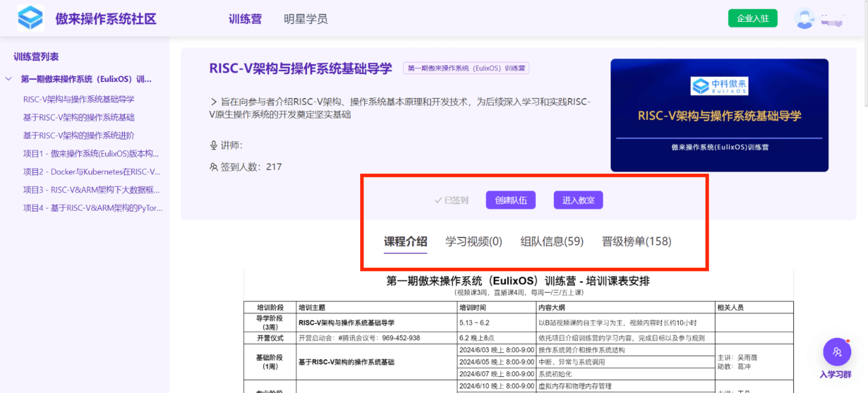Select RISC-V架构与操作系统基础导学 in sidebar
This screenshot has width=868, height=393.
coord(79,99)
